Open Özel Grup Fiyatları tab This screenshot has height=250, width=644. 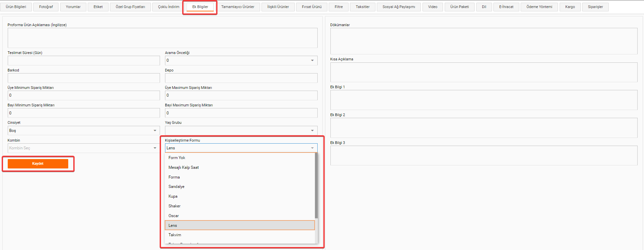tap(130, 7)
